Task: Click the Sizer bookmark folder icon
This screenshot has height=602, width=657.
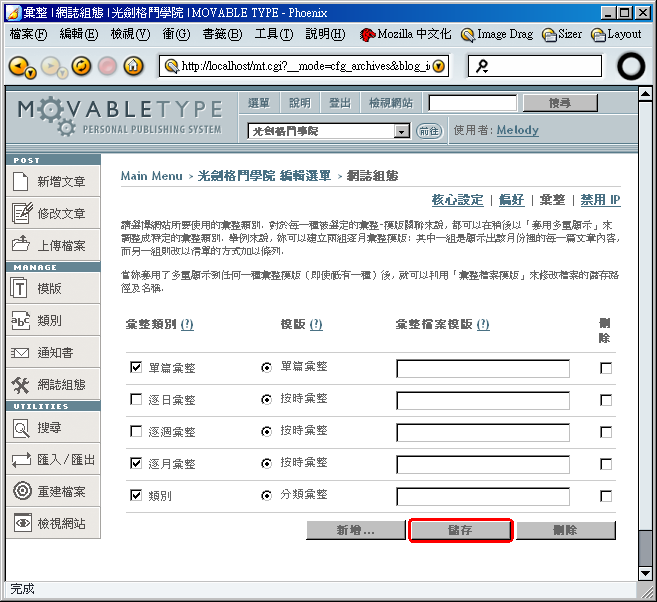Action: coord(549,35)
